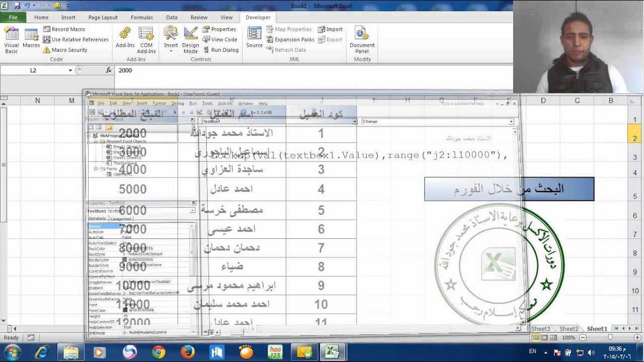Open Change procedure dropdown in VBA window
Viewport: 644px width, 362px height.
tap(511, 122)
